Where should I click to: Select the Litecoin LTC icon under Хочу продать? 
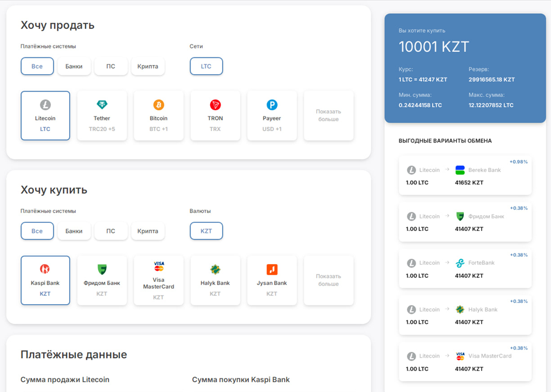(x=45, y=115)
